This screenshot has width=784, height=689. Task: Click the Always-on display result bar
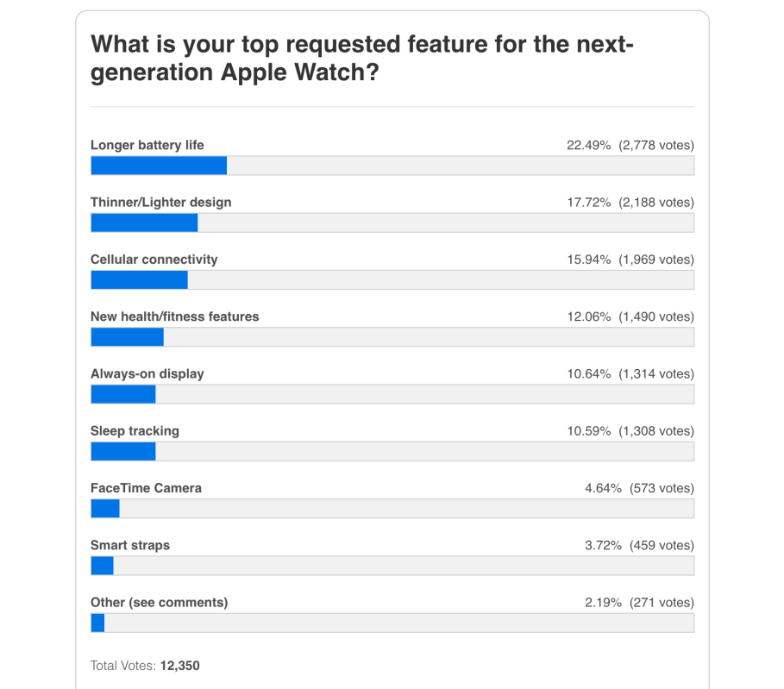[392, 394]
